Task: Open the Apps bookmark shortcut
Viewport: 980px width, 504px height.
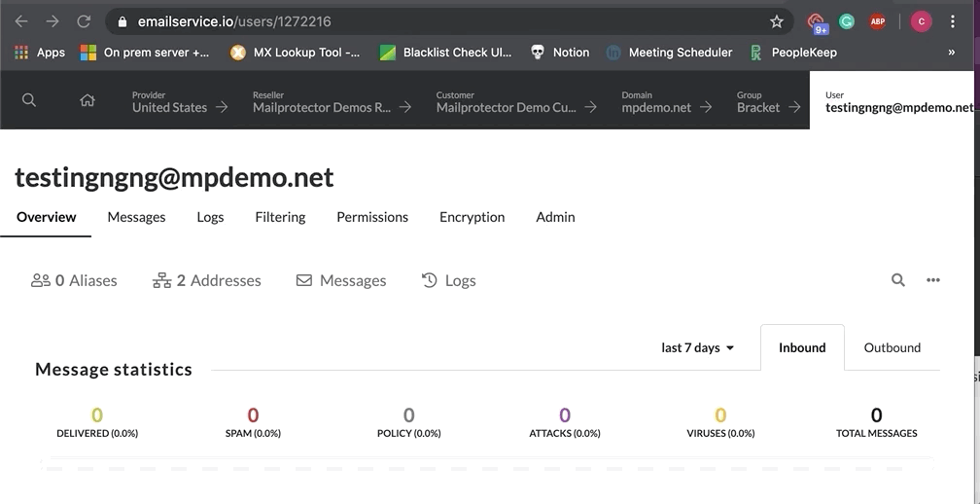Action: tap(39, 53)
